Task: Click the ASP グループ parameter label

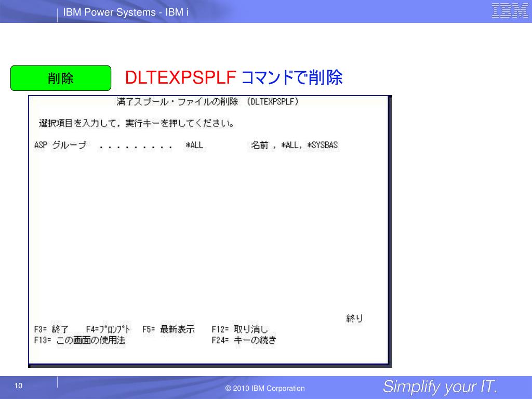Action: click(60, 145)
